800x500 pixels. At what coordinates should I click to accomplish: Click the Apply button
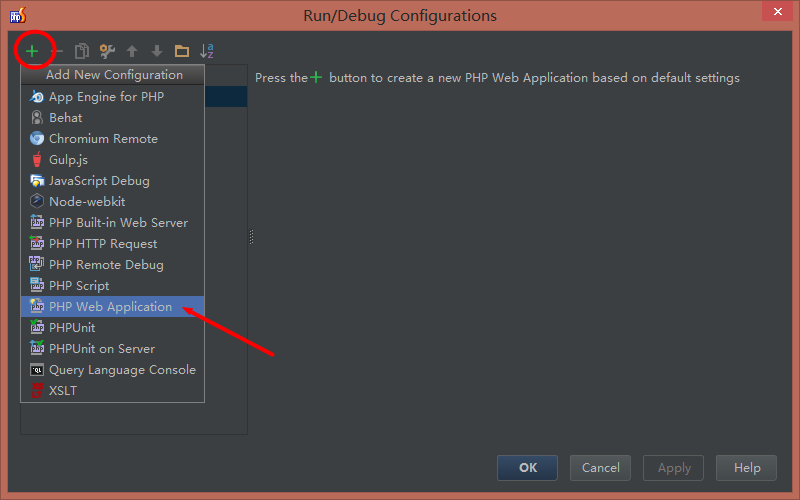[673, 468]
